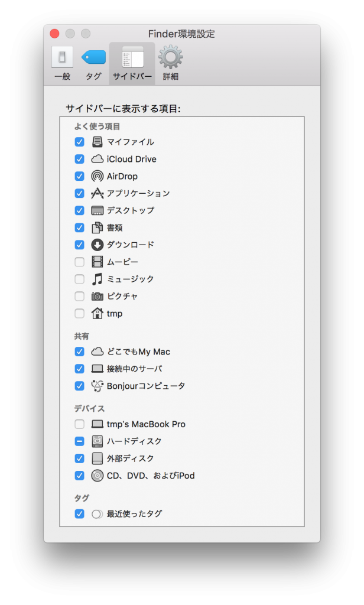
Task: Click the ダウンロード label text
Action: point(131,245)
